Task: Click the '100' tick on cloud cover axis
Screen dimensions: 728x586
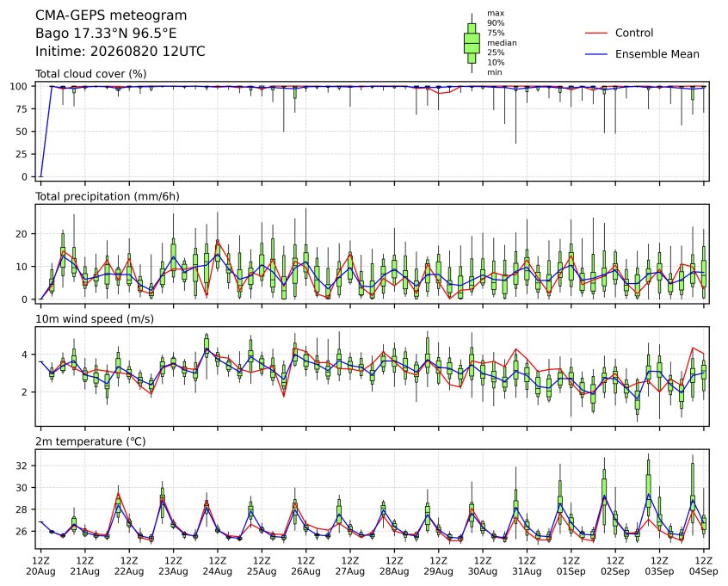Action: tap(20, 86)
